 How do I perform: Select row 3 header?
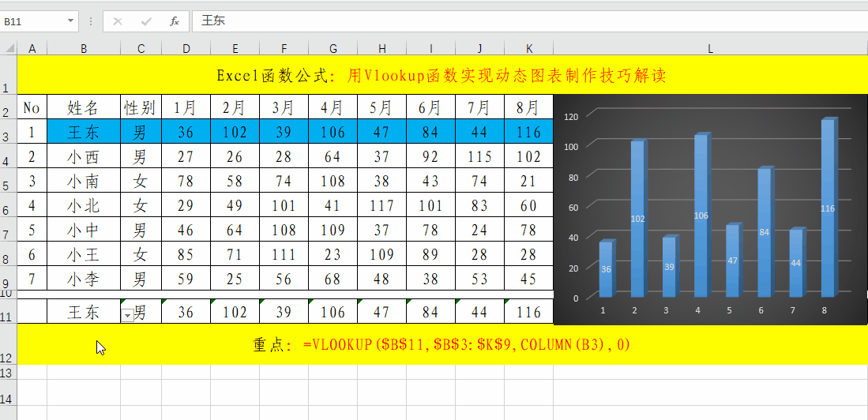pyautogui.click(x=9, y=131)
